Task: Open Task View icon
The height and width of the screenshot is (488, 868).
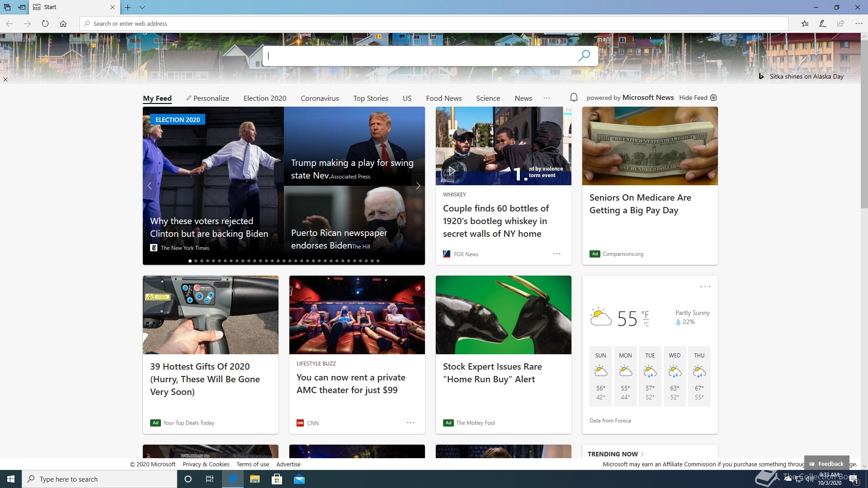Action: 210,479
